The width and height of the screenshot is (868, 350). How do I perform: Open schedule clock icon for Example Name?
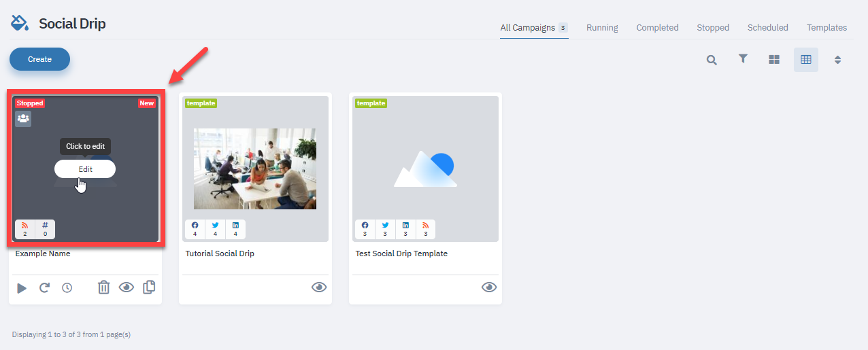[67, 287]
